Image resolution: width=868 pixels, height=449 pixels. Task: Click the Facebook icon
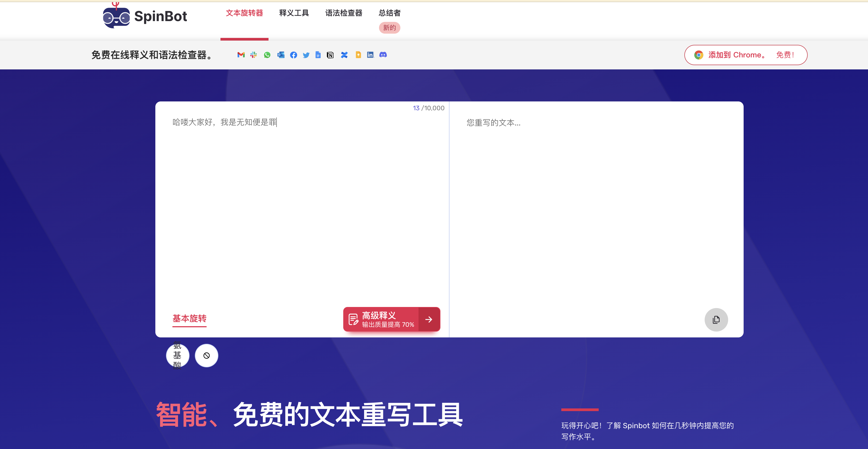294,55
